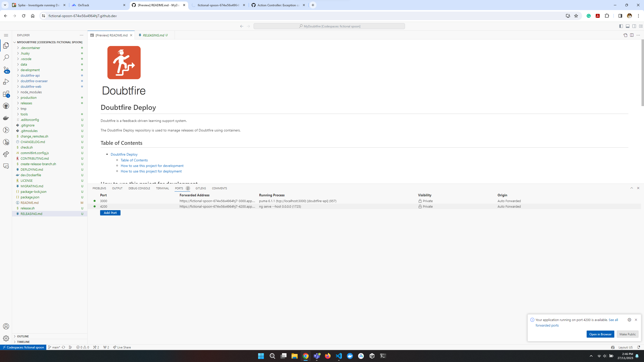
Task: Open the Manage gear icon
Action: pyautogui.click(x=6, y=338)
